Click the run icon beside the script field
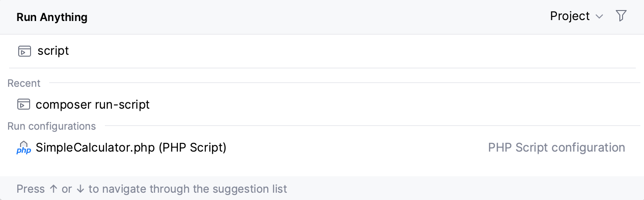The height and width of the screenshot is (200, 644). [x=24, y=51]
